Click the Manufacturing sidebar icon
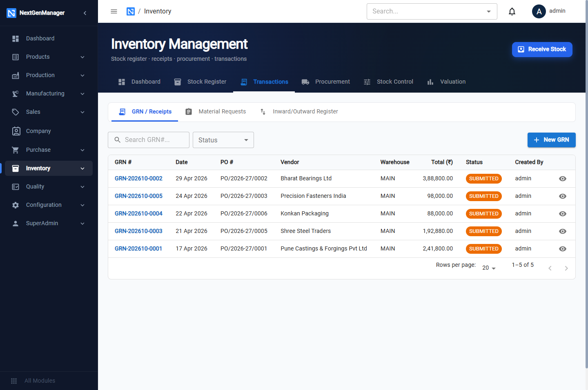This screenshot has height=390, width=588. (x=16, y=93)
